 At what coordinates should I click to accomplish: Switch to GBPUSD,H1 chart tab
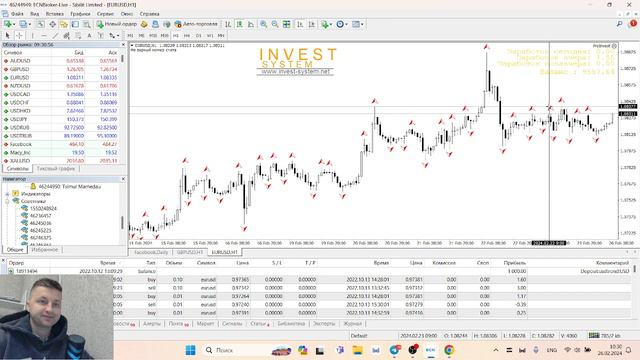click(190, 252)
